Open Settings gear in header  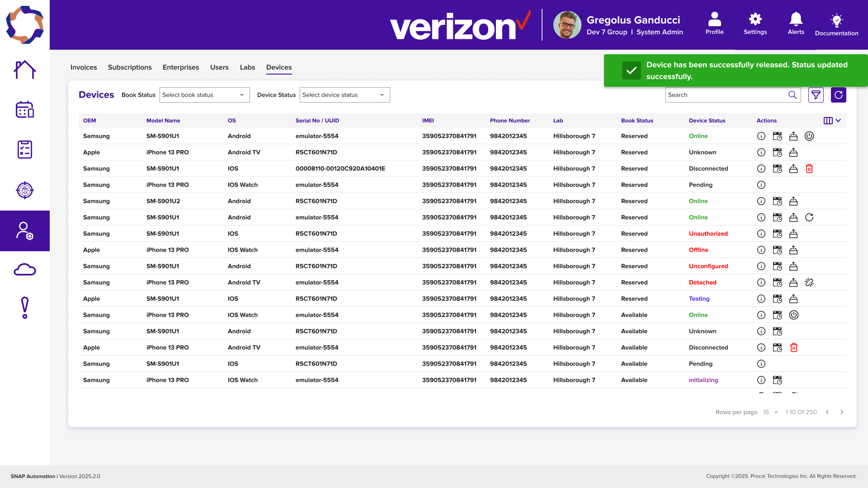755,23
